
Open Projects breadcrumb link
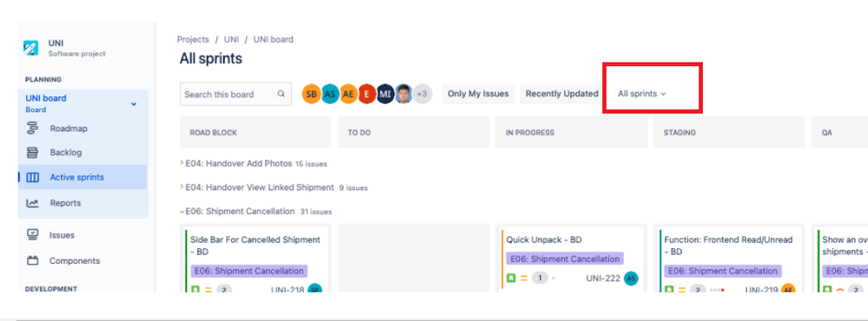click(x=193, y=40)
